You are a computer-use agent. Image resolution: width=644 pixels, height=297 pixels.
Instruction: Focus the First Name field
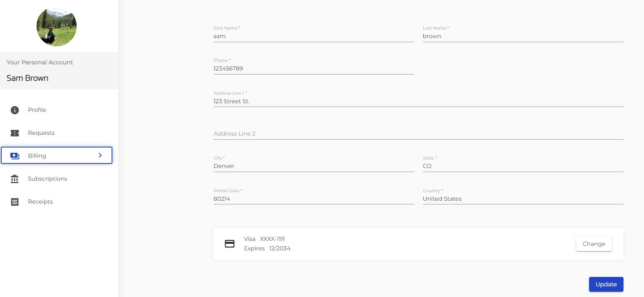pos(313,36)
